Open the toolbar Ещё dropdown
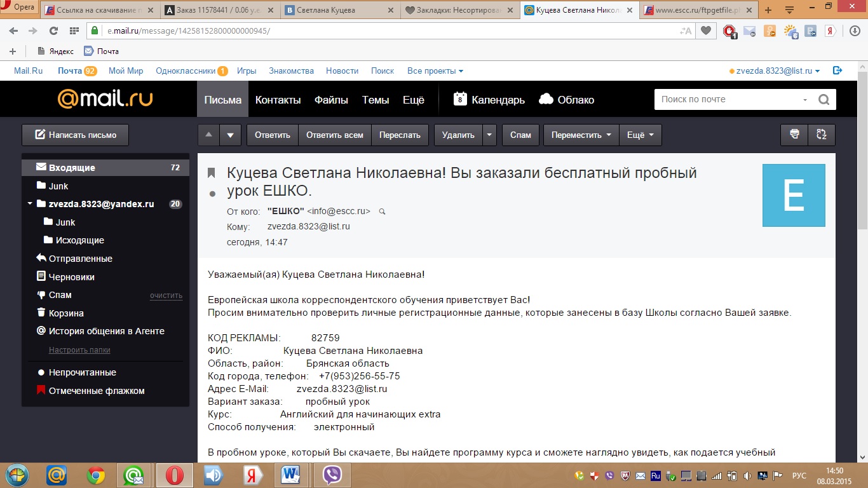The image size is (868, 488). [641, 135]
